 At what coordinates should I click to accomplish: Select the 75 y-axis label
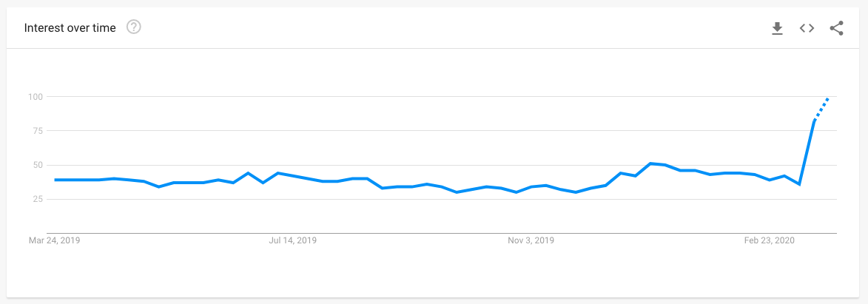click(x=38, y=131)
